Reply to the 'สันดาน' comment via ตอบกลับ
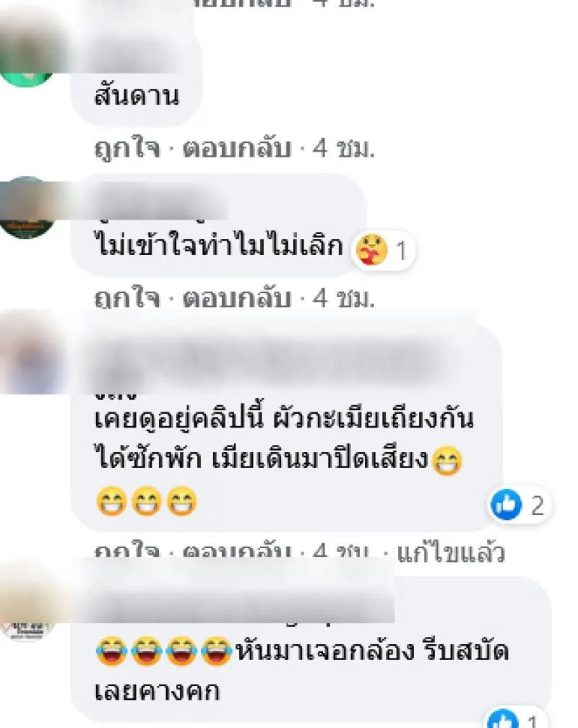 (236, 149)
